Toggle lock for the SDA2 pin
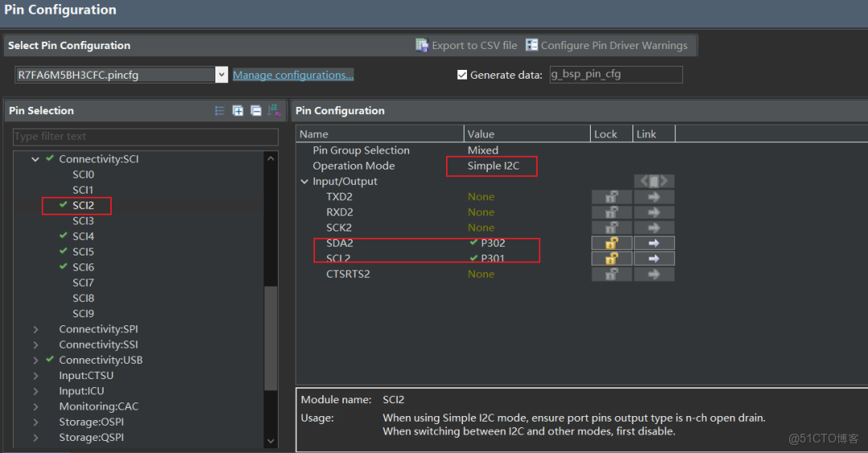The height and width of the screenshot is (453, 868). tap(612, 243)
